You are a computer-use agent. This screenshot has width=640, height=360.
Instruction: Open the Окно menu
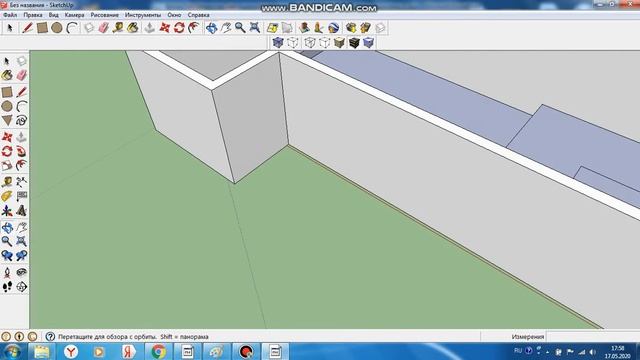click(174, 15)
